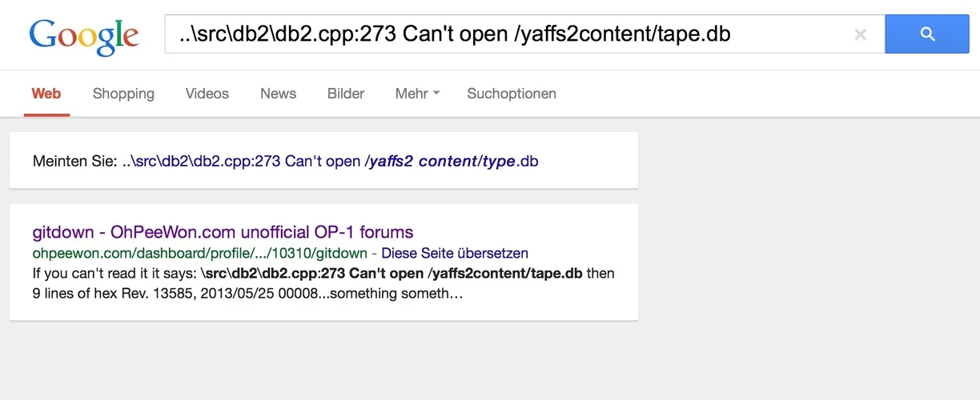Click the small arrow next to Mehr

coord(436,94)
